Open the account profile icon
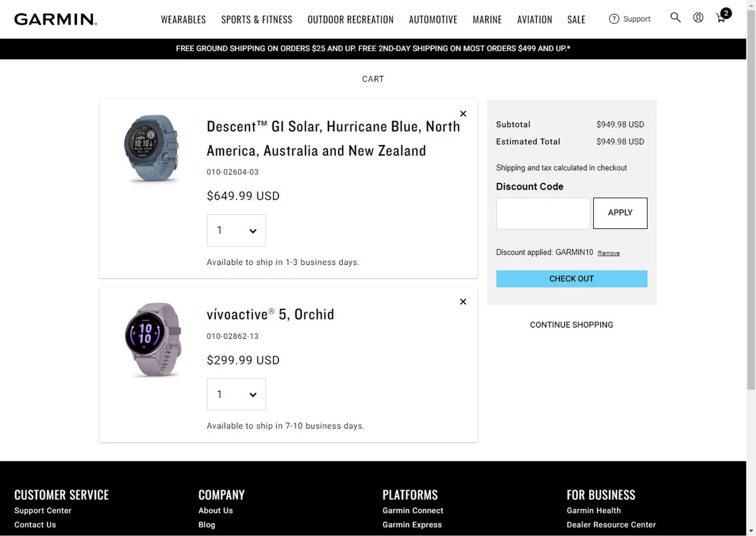Viewport: 756px width, 536px height. [x=698, y=18]
